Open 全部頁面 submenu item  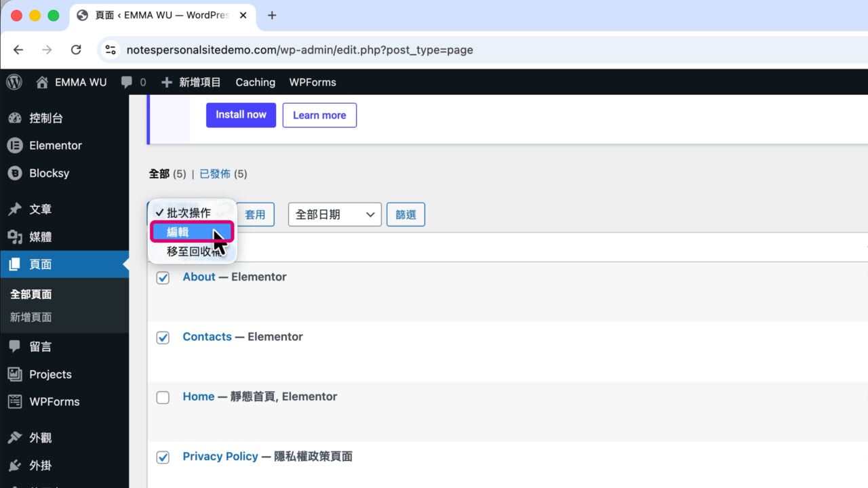(31, 294)
